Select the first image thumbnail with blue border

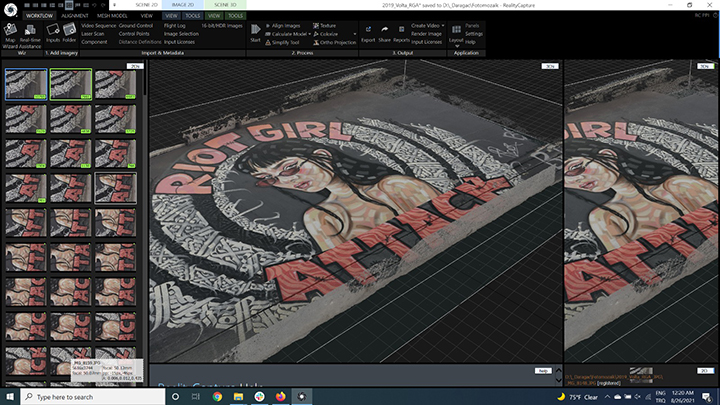pyautogui.click(x=26, y=84)
